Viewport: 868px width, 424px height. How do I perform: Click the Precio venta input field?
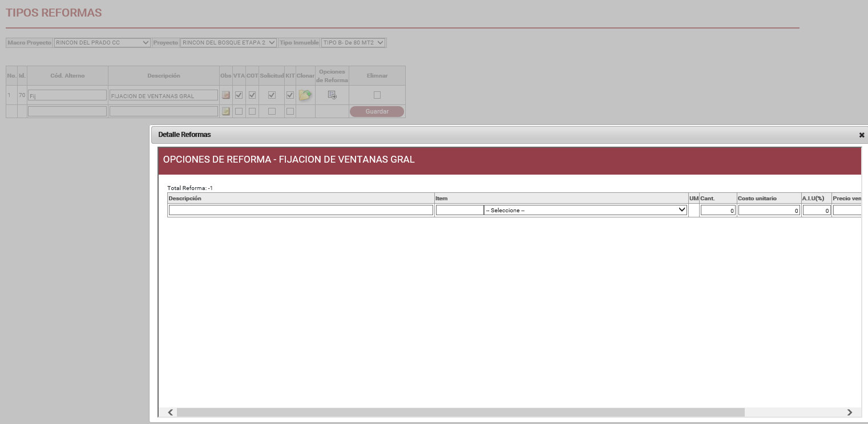tap(847, 211)
